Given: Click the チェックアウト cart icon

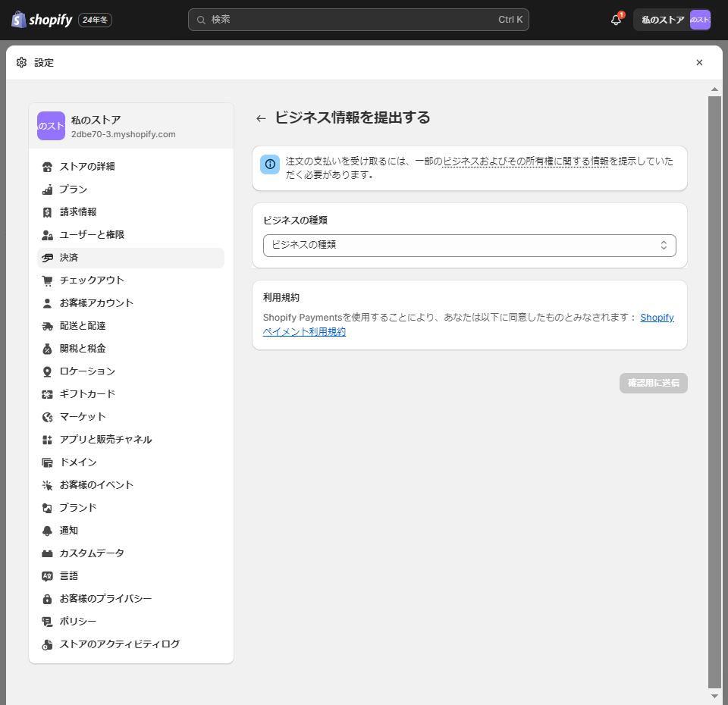Looking at the screenshot, I should 47,280.
